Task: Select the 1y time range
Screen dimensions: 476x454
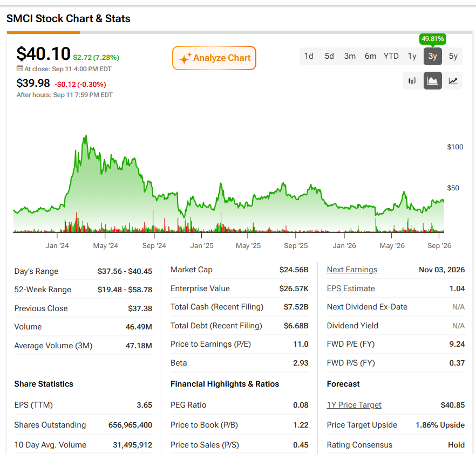Action: [412, 56]
